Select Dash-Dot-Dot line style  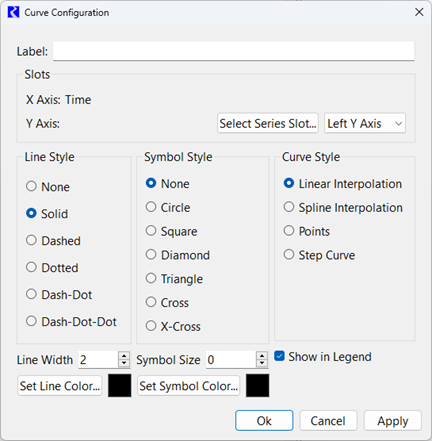(x=71, y=321)
